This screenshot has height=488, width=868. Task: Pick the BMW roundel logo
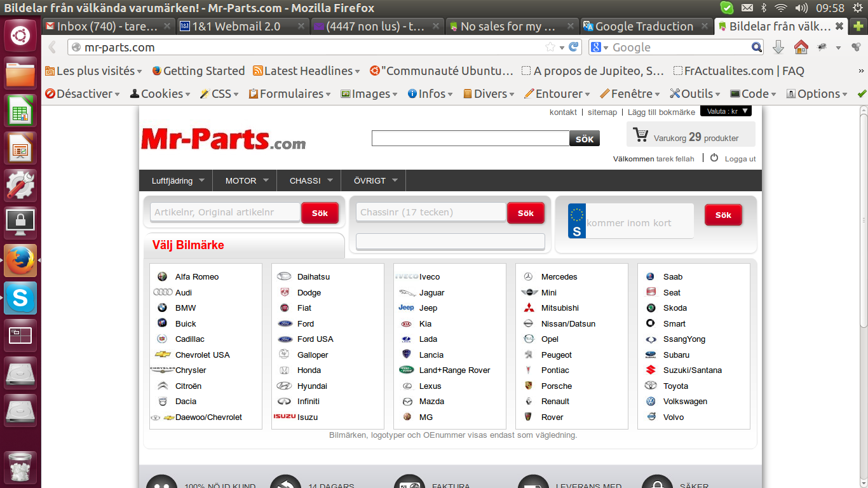click(163, 308)
